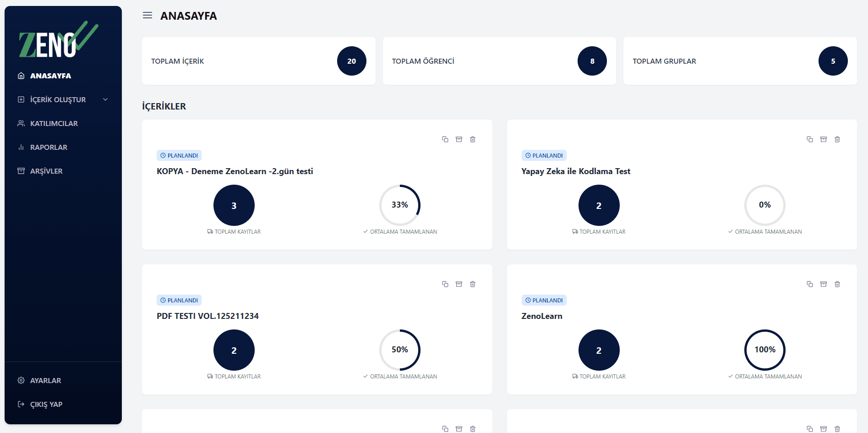This screenshot has width=868, height=433.
Task: Click the 50% completion ring on PDF TESTI
Action: pyautogui.click(x=399, y=350)
